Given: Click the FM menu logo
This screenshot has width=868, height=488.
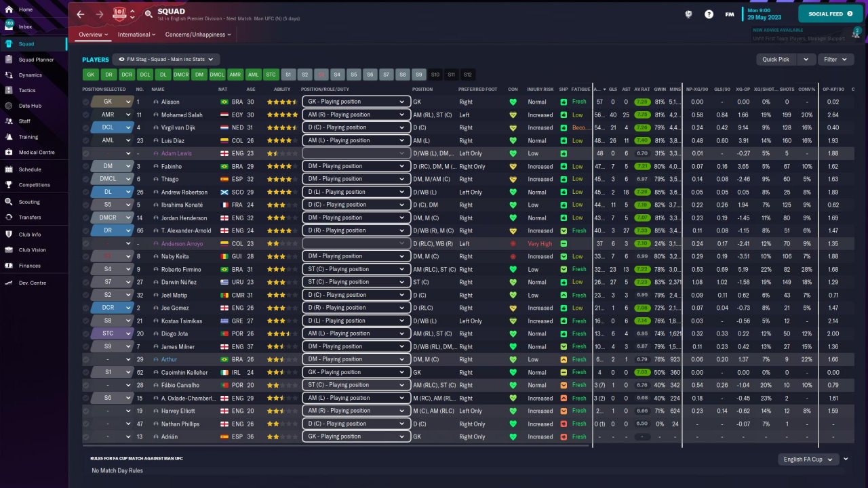Looking at the screenshot, I should (x=730, y=14).
